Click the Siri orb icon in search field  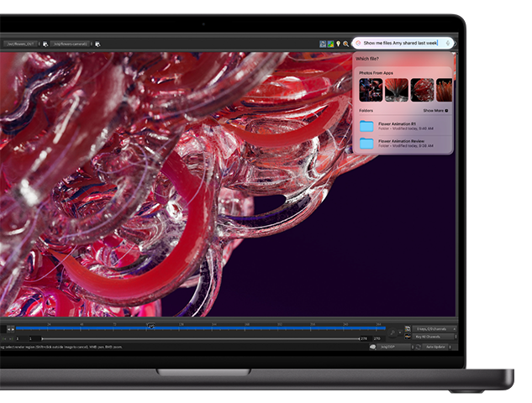[x=358, y=43]
